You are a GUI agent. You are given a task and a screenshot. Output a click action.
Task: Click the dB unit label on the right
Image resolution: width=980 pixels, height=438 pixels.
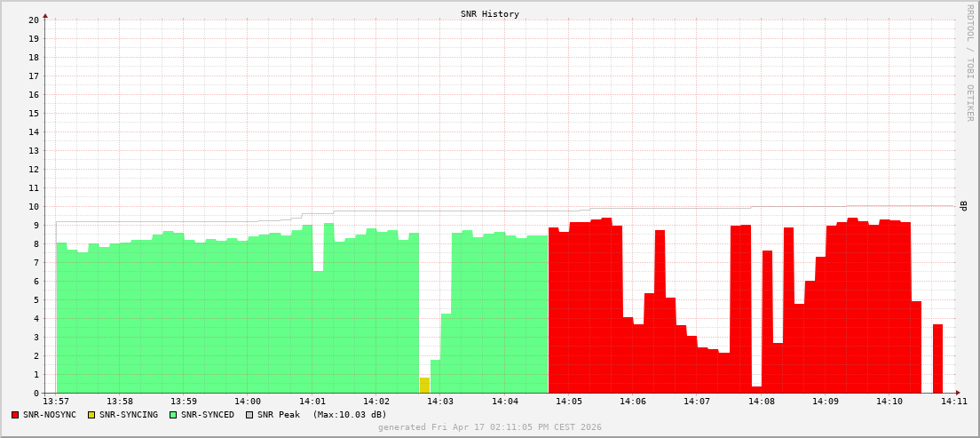click(963, 206)
